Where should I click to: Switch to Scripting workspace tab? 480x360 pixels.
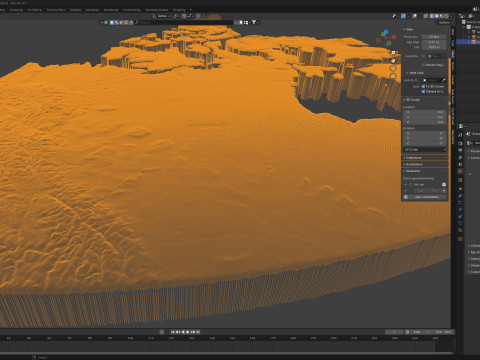coord(179,10)
